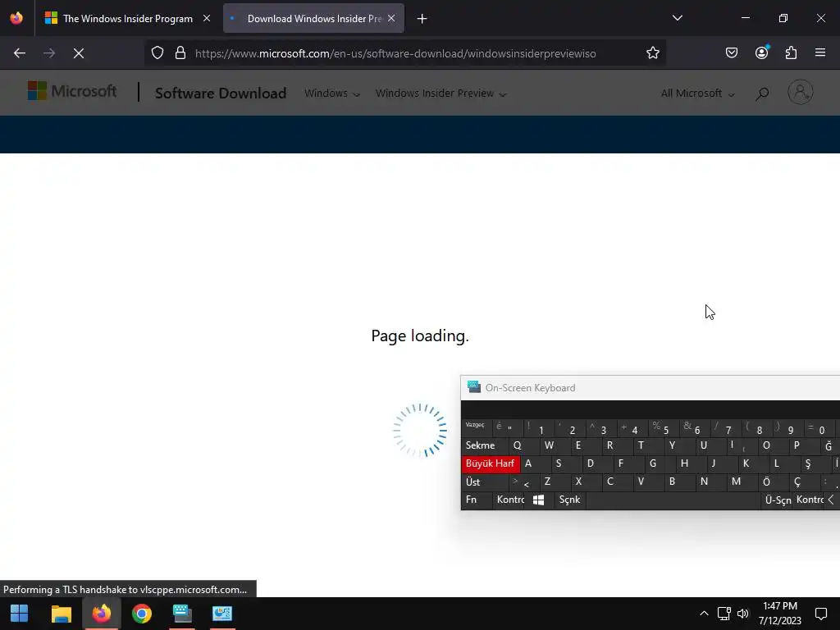Tap the Windows logo key on keyboard

pos(539,500)
